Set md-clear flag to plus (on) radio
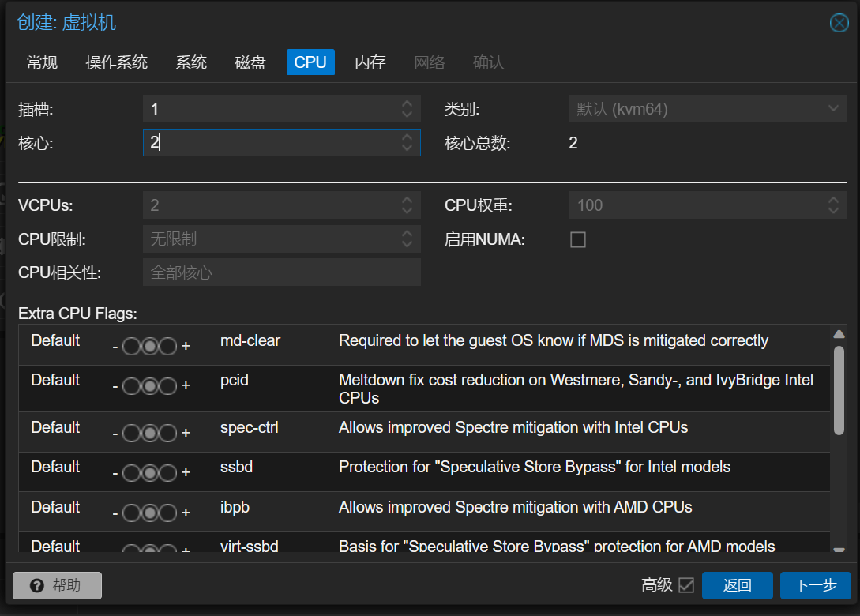860x616 pixels. click(x=167, y=346)
